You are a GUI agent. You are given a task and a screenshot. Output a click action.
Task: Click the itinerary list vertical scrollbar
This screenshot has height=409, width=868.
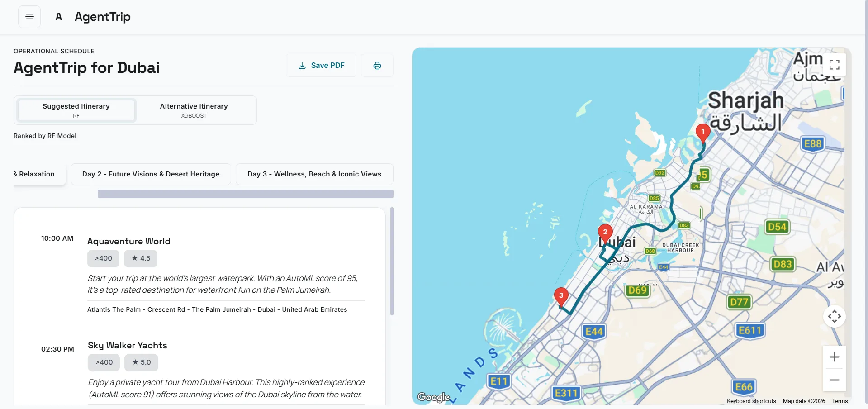tap(392, 262)
